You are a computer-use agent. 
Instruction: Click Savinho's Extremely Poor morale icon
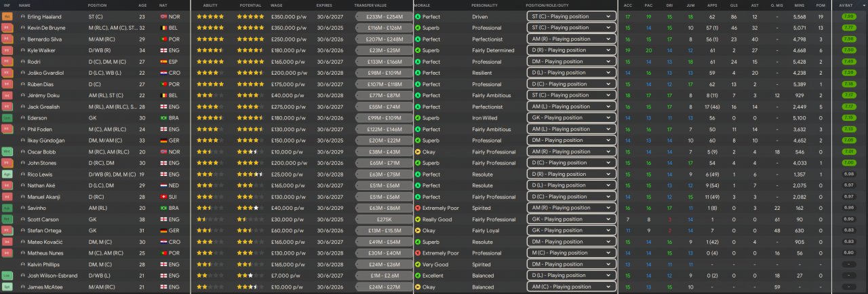point(418,208)
